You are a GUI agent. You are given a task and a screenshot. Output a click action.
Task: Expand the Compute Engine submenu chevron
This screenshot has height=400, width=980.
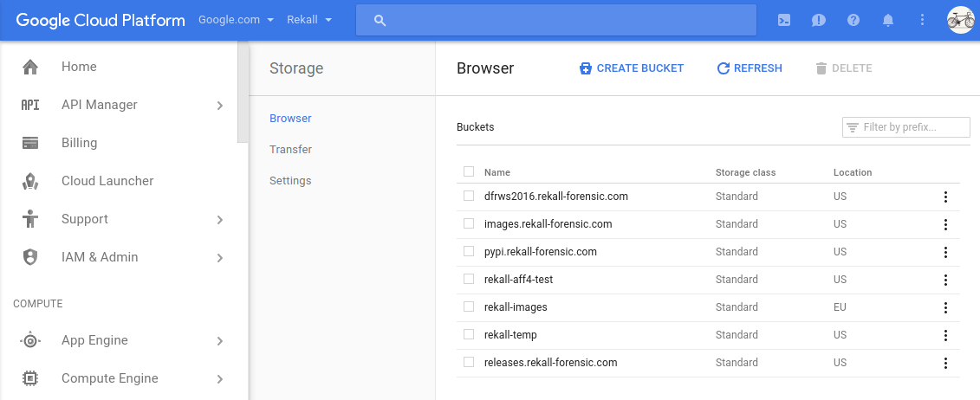pyautogui.click(x=220, y=379)
